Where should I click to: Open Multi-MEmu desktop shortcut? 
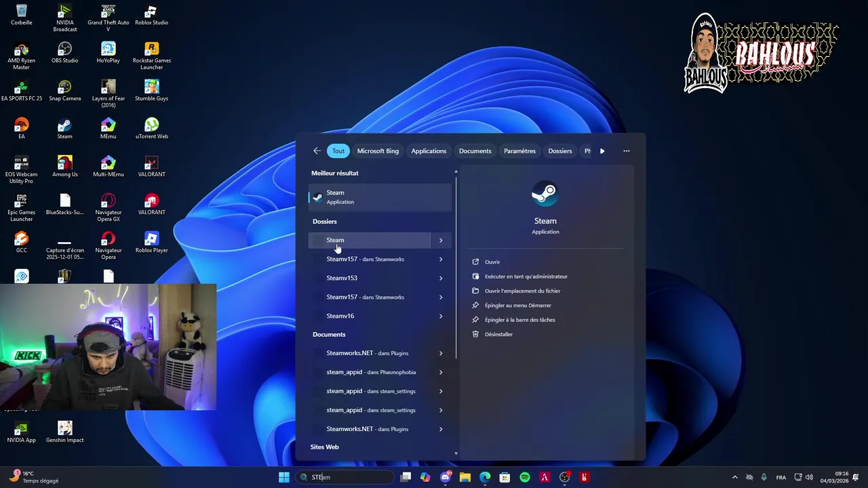108,167
